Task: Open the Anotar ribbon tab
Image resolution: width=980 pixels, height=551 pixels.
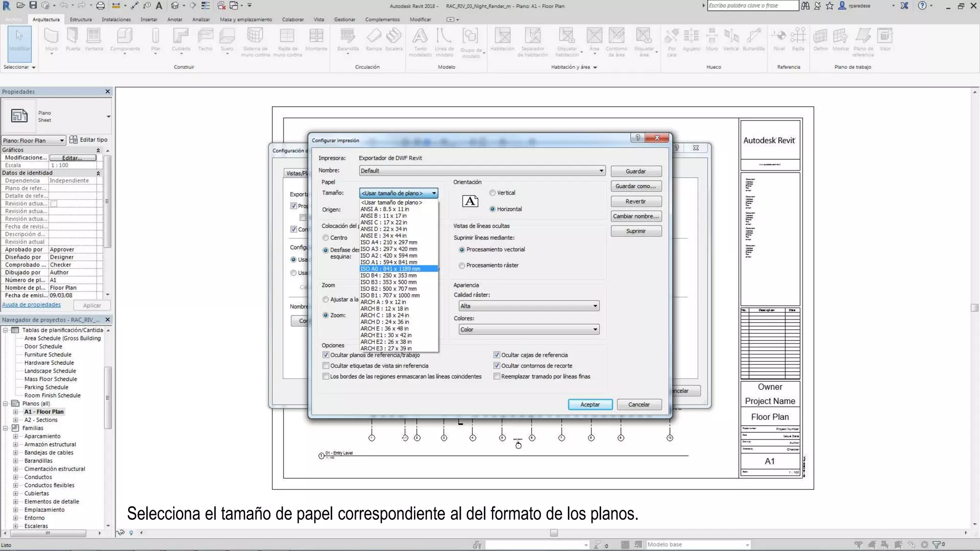Action: tap(175, 20)
